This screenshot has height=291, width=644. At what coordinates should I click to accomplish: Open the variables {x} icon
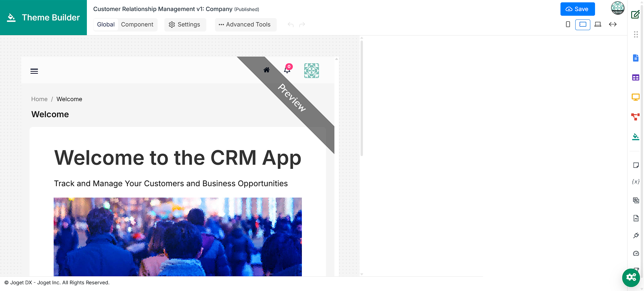(x=636, y=181)
